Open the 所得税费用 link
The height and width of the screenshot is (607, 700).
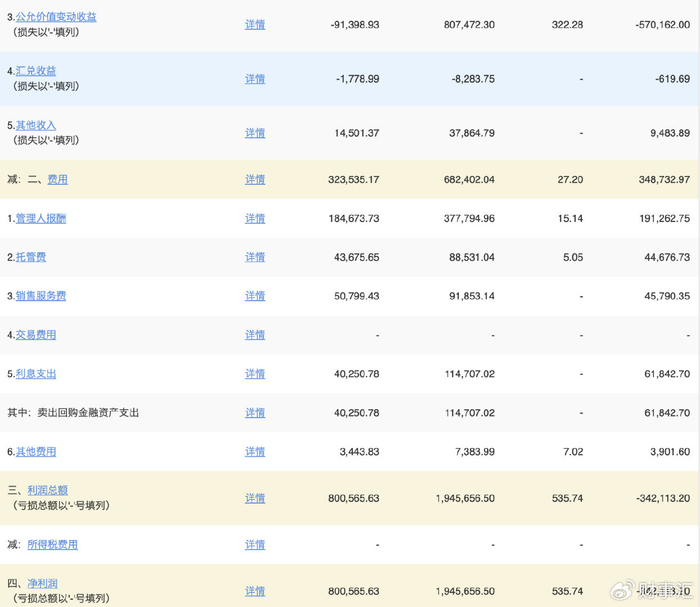click(52, 545)
